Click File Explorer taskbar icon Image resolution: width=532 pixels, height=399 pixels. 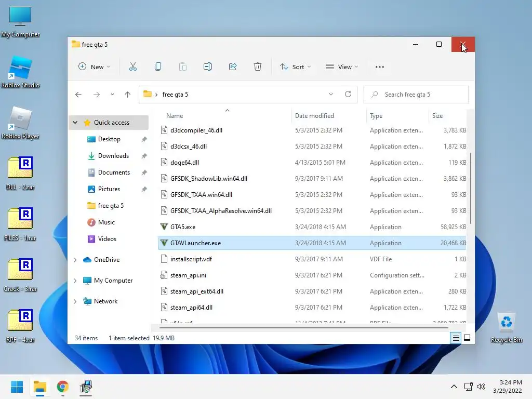tap(39, 387)
